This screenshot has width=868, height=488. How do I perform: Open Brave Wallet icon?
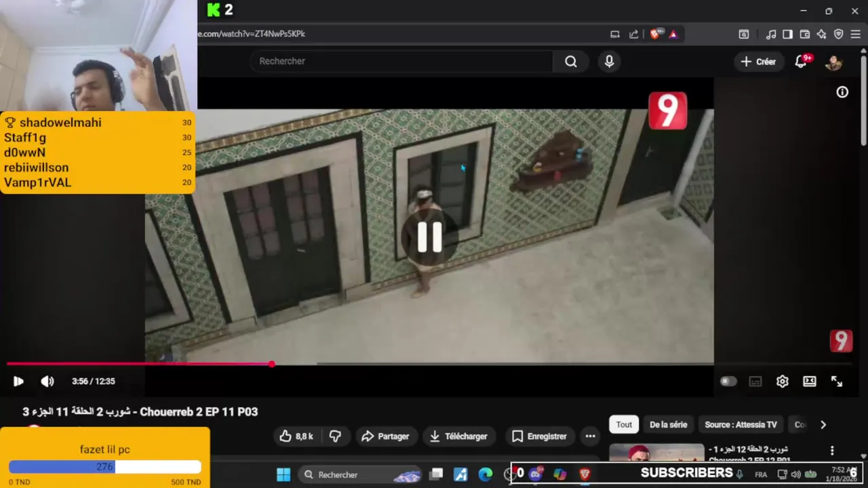[x=805, y=34]
